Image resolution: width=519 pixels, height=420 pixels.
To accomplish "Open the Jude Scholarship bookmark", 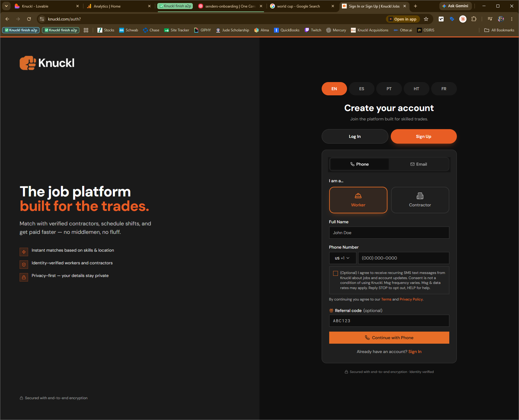I will [232, 30].
